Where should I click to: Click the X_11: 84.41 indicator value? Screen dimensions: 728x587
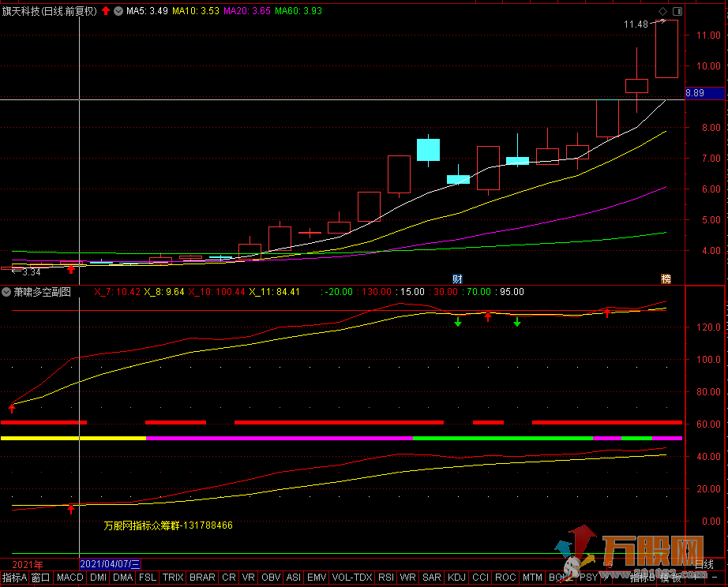275,292
